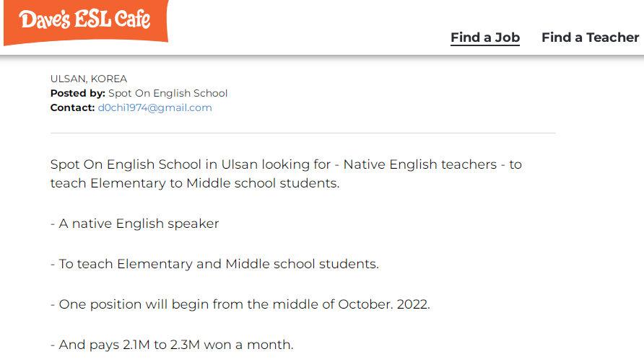Click the line about 2.1M to 2.3M won

pos(172,345)
